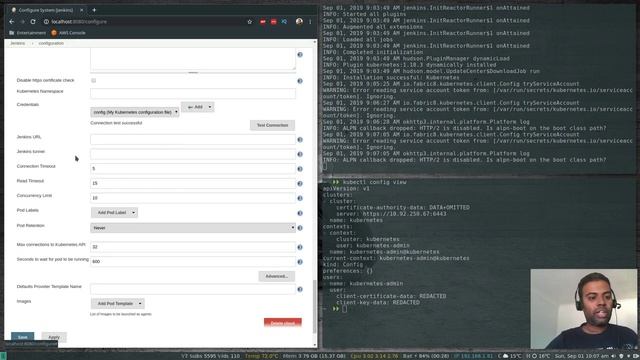Click into the Read Timeout field
Viewport: 640px width, 360px height.
tap(193, 183)
